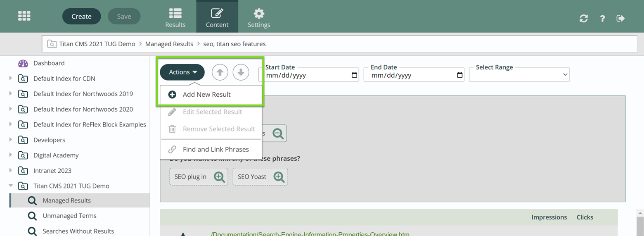
Task: Click Managed Results breadcrumb link
Action: click(169, 44)
